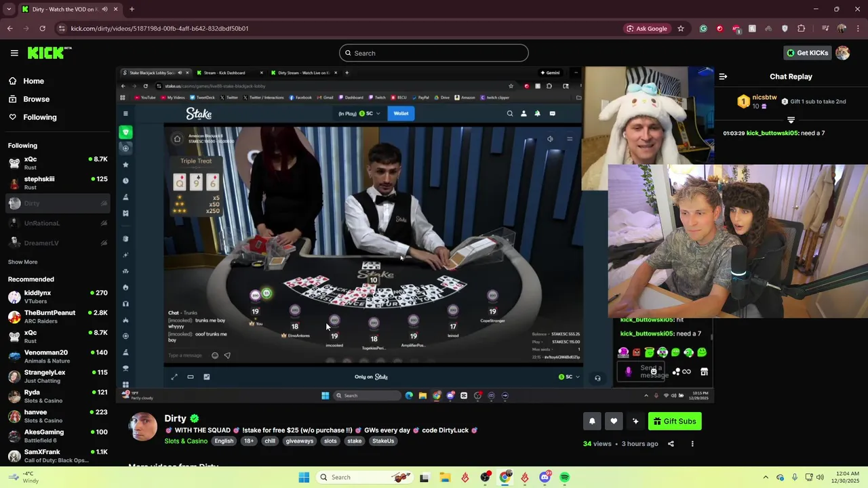Image resolution: width=868 pixels, height=488 pixels.
Task: Open the tab search dropdown arrow
Action: (9, 9)
